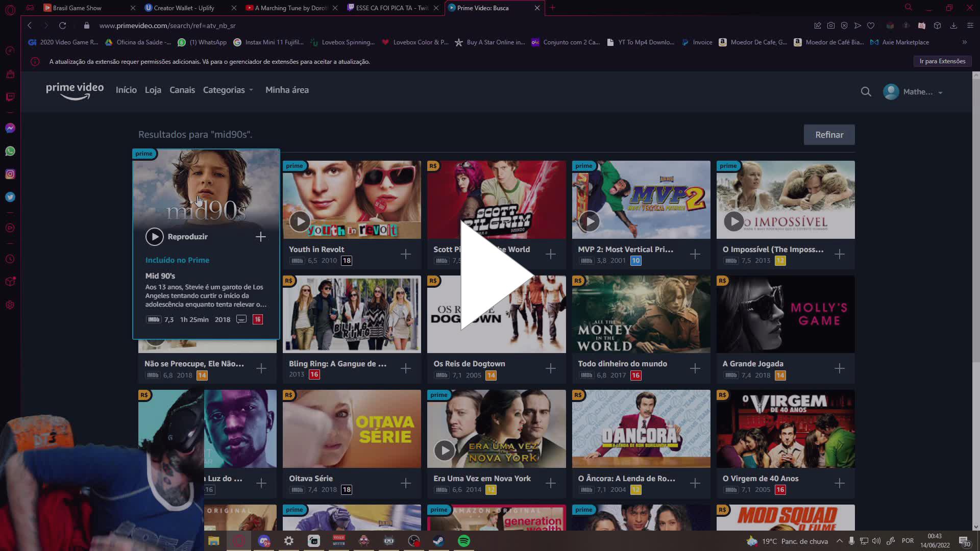This screenshot has width=980, height=551.
Task: Open Prime Video search with the magnifier icon
Action: (866, 91)
